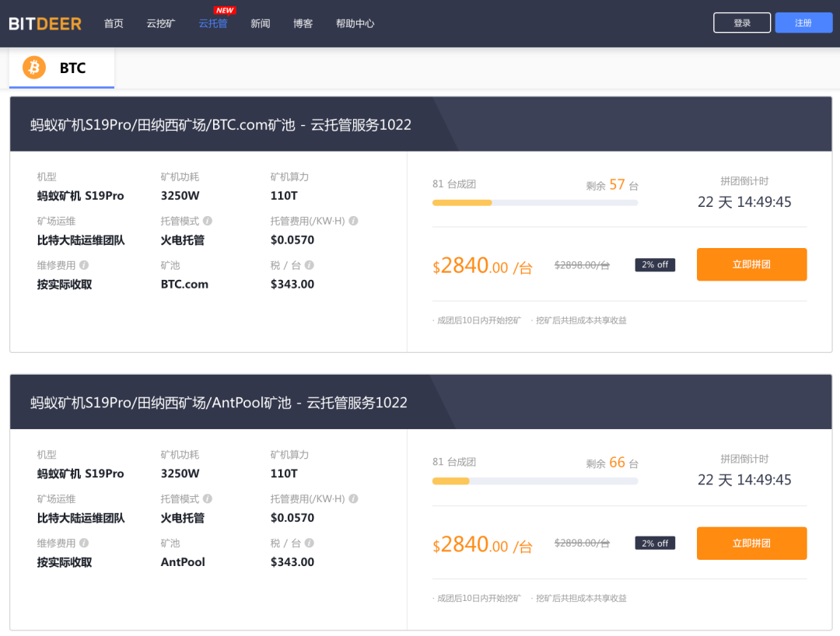Click 剩余 57 台 remaining count
Viewport: 840px width, 636px height.
pyautogui.click(x=612, y=185)
